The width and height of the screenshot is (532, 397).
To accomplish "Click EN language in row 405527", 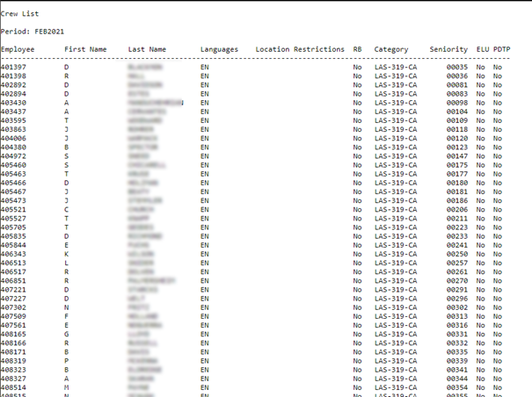I will click(x=205, y=219).
